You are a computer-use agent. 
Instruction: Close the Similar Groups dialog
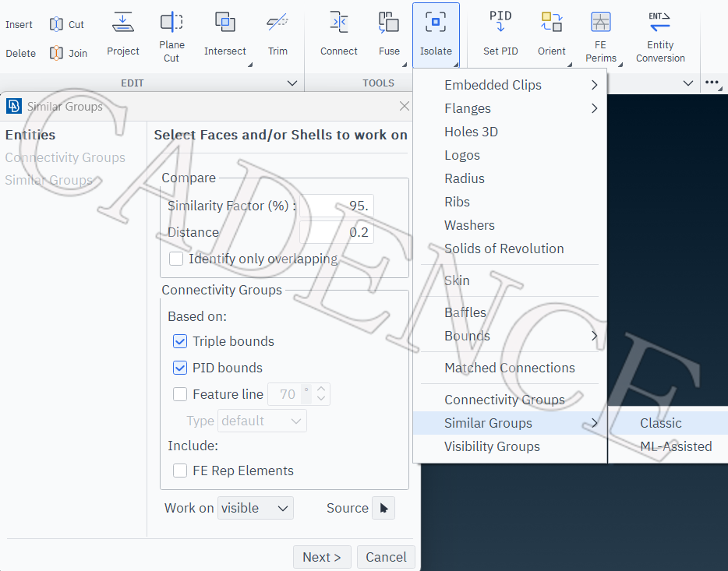pyautogui.click(x=405, y=106)
